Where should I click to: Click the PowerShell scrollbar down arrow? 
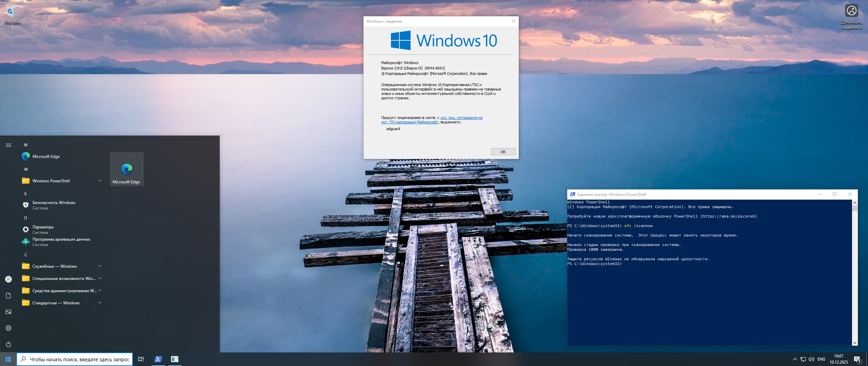point(855,343)
